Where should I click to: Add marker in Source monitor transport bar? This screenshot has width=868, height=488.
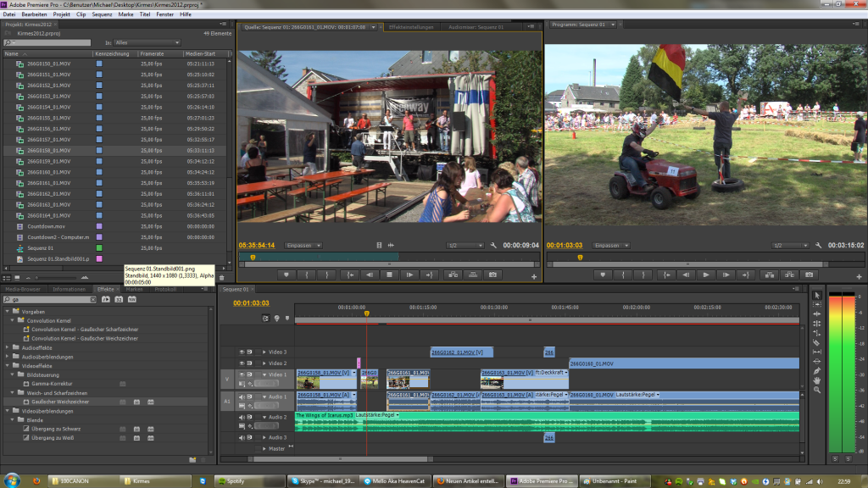point(287,275)
